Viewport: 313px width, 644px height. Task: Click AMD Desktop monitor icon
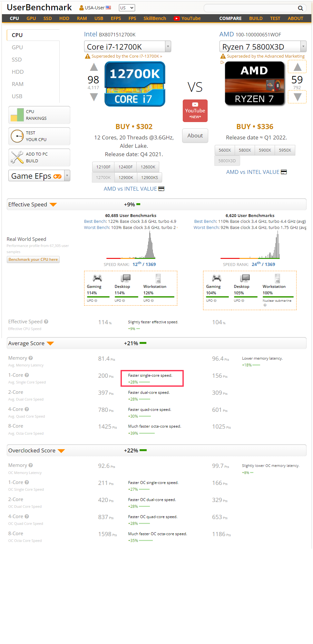coord(245,278)
